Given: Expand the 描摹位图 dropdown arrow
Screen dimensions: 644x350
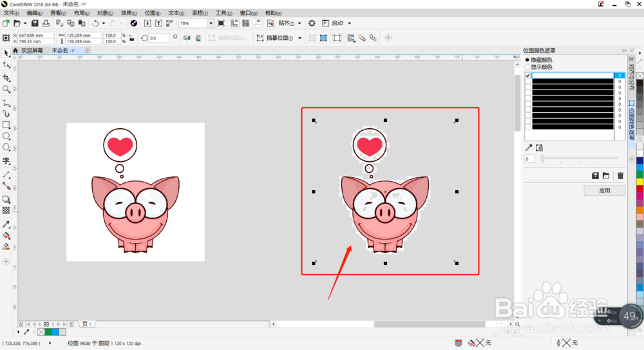Looking at the screenshot, I should coord(300,38).
